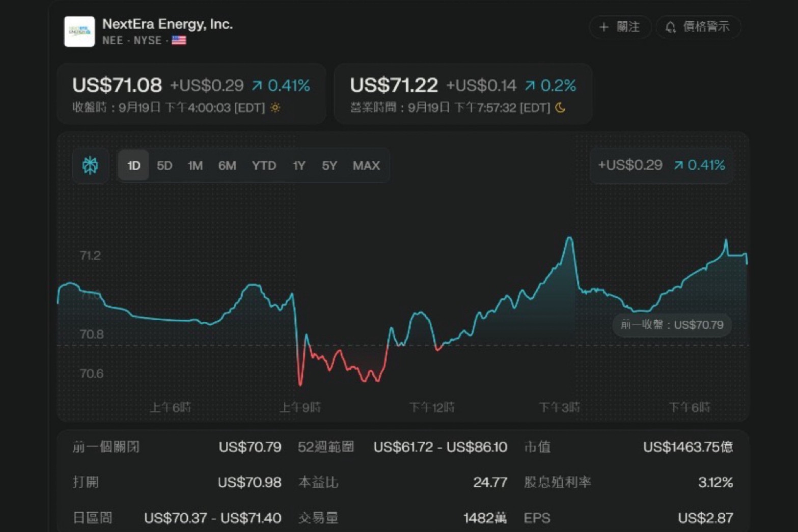Click the chart's +US$0.29 0.41% change badge

pos(662,165)
